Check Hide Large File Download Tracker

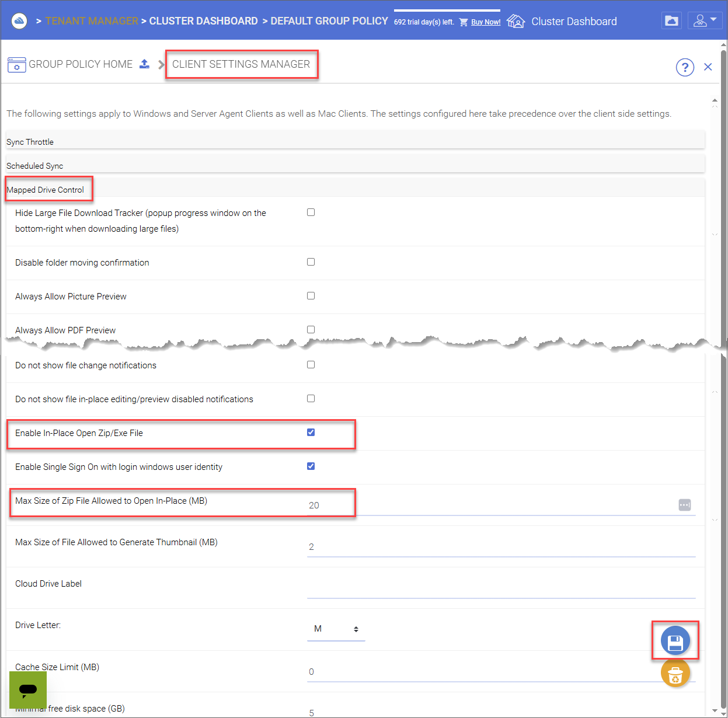[311, 212]
